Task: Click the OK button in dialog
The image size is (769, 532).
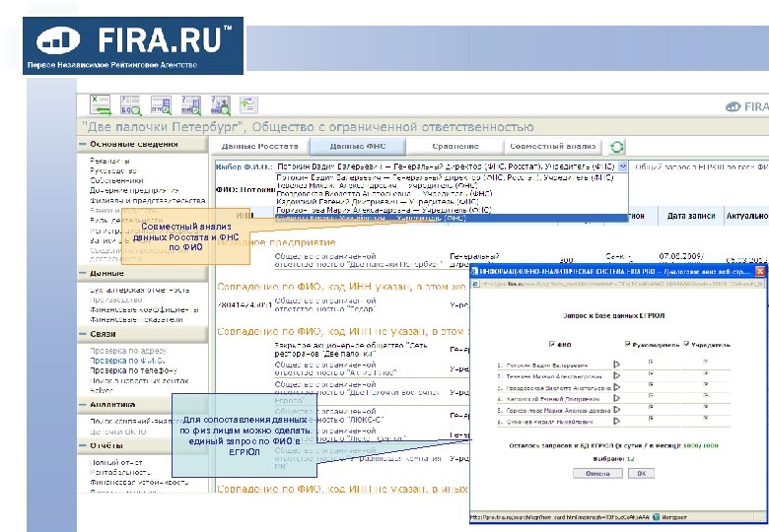Action: coord(642,474)
